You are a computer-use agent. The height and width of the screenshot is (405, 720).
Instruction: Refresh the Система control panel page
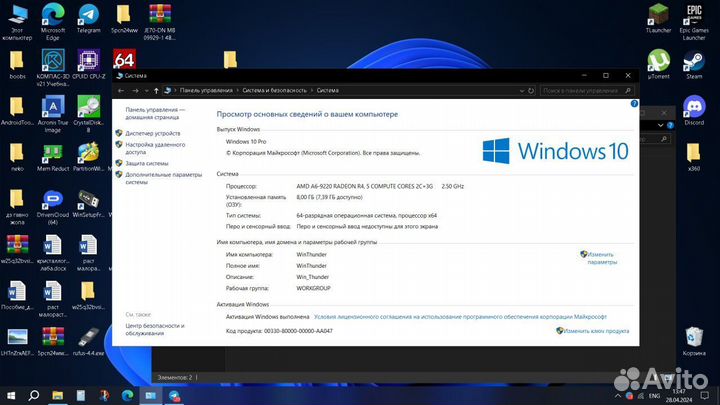531,91
